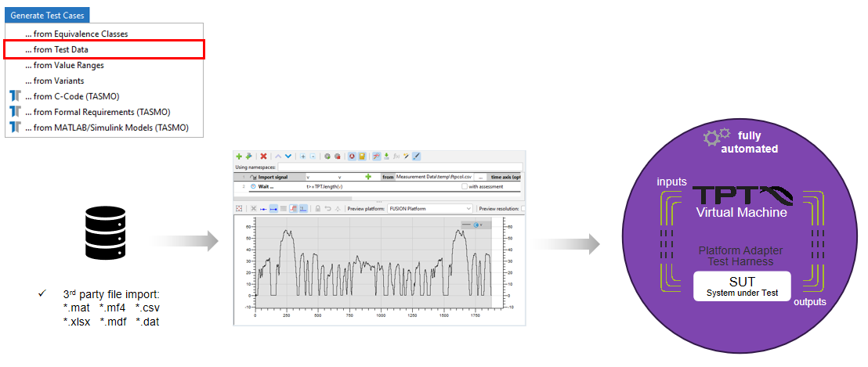This screenshot has height=367, width=868.
Task: Click the magic wand icon
Action: pyautogui.click(x=406, y=157)
